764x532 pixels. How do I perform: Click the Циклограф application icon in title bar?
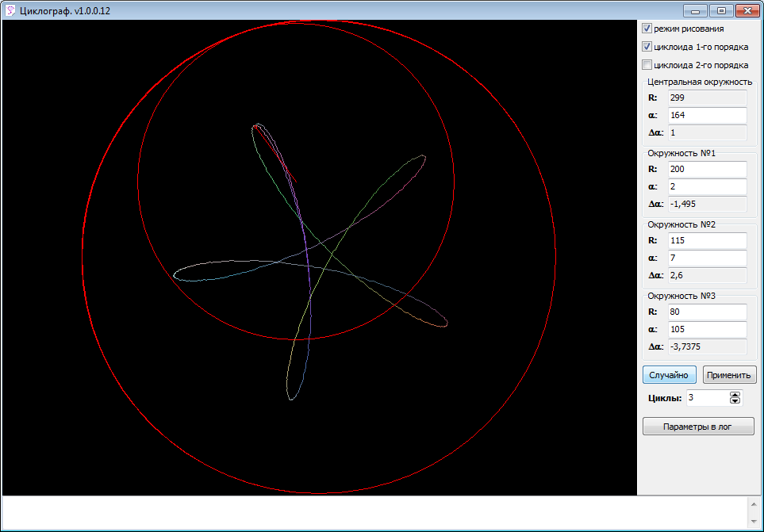10,10
